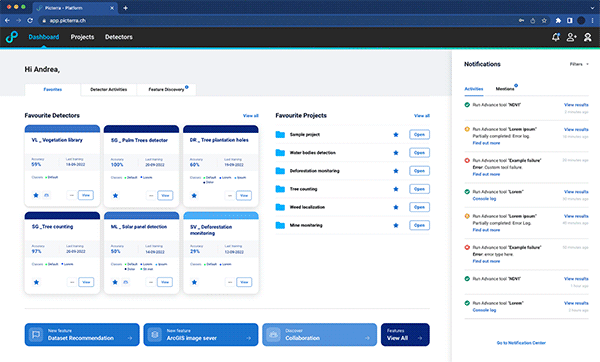Switch to Feature Discovery tab
Image resolution: width=600 pixels, height=362 pixels.
coord(166,90)
